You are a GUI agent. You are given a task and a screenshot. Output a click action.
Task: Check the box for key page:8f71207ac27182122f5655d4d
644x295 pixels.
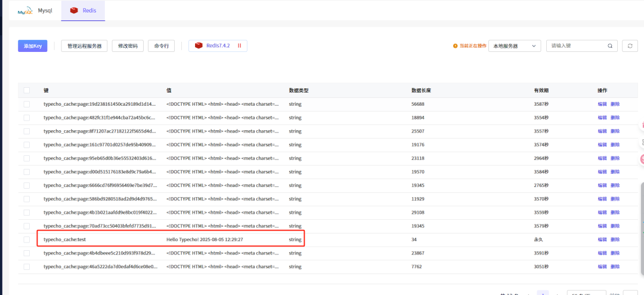click(x=27, y=131)
